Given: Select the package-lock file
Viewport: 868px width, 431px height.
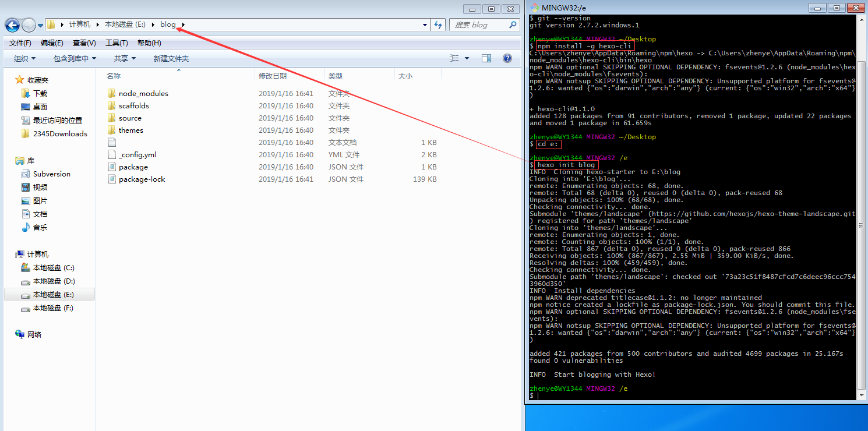Looking at the screenshot, I should click(142, 179).
